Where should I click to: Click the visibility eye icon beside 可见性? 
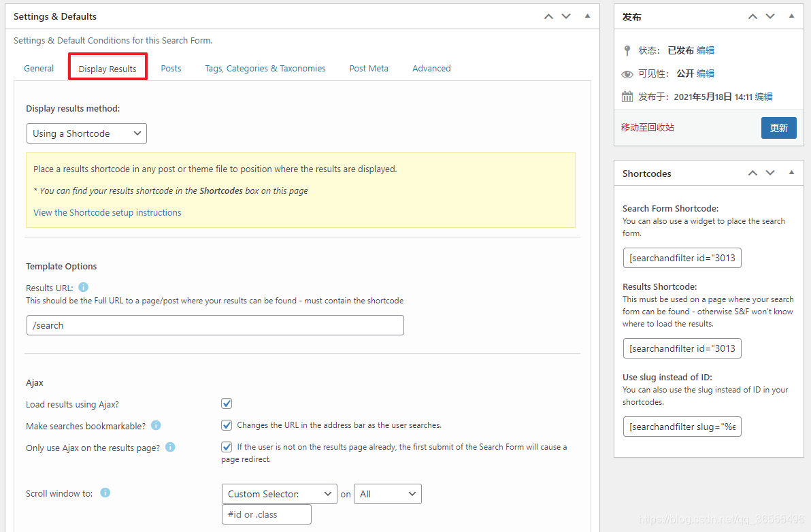(627, 73)
